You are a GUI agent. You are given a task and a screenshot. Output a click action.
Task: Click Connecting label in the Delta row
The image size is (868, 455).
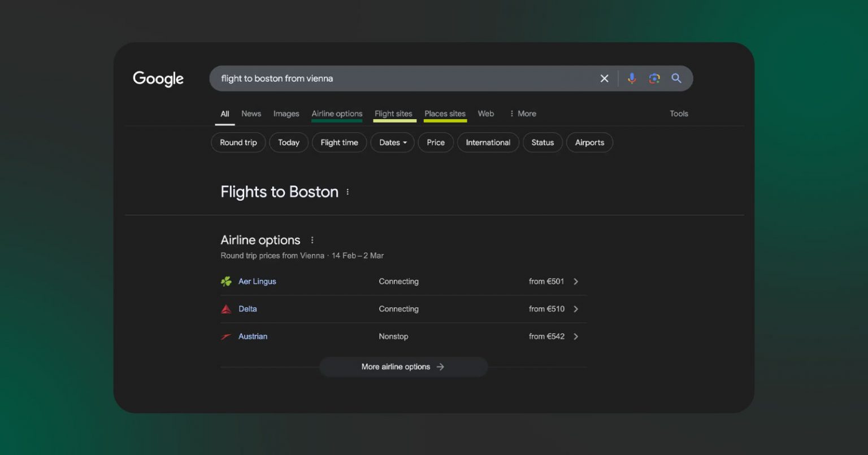point(398,309)
